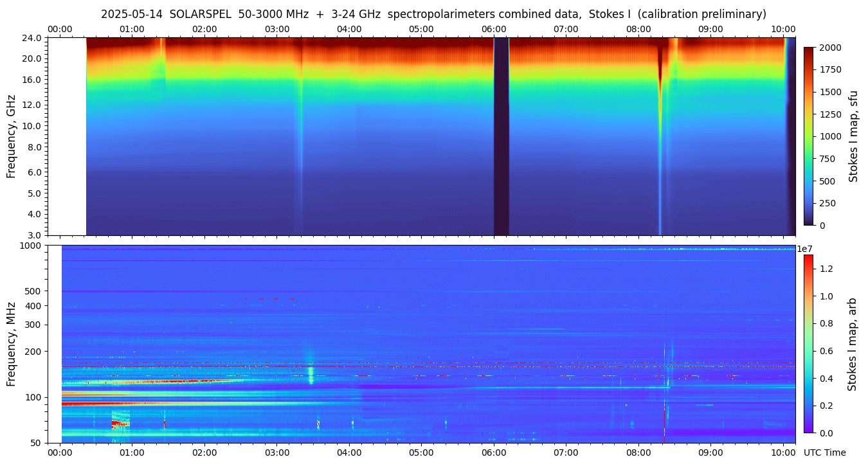Click the 'Stokes I map, arb' colorbar label
The height and width of the screenshot is (466, 868).
852,344
